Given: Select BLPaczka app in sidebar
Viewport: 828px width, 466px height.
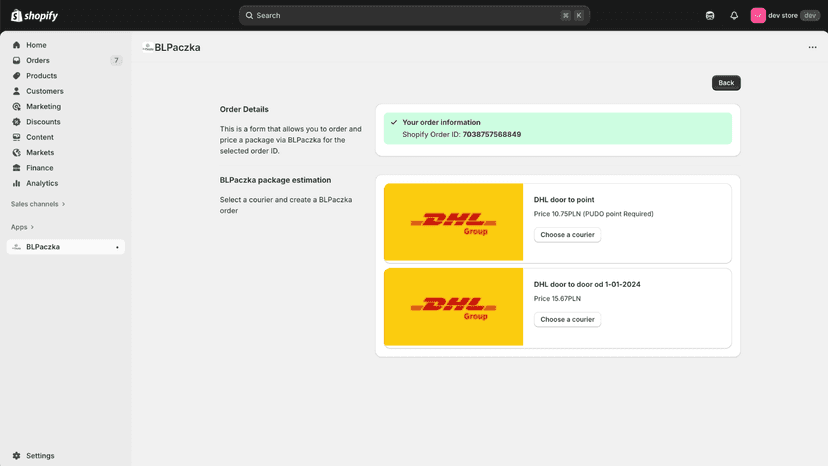Looking at the screenshot, I should point(65,247).
